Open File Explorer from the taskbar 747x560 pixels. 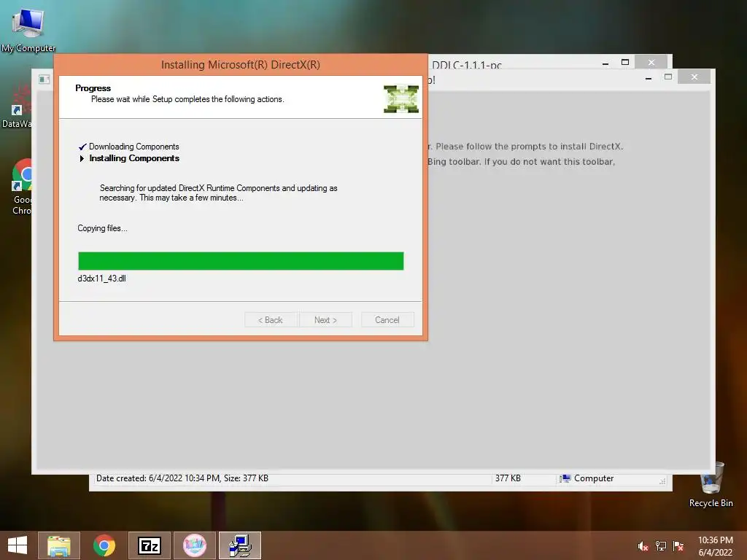click(59, 545)
